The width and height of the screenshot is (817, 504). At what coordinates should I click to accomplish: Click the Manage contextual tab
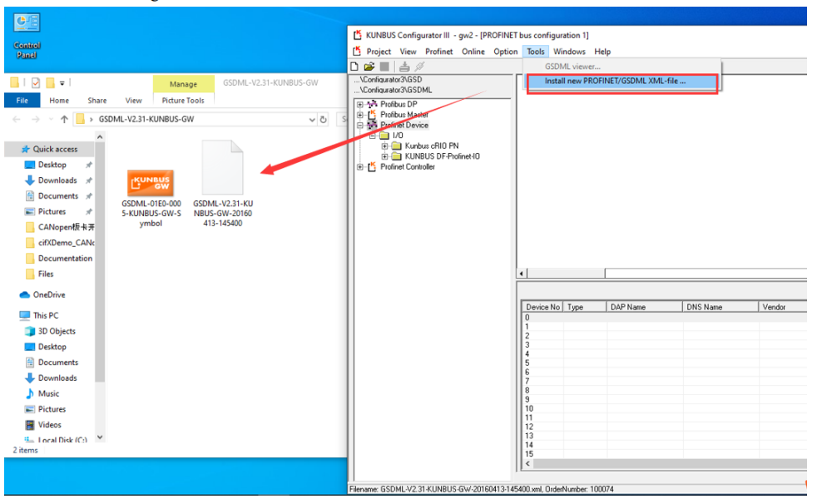pyautogui.click(x=183, y=84)
